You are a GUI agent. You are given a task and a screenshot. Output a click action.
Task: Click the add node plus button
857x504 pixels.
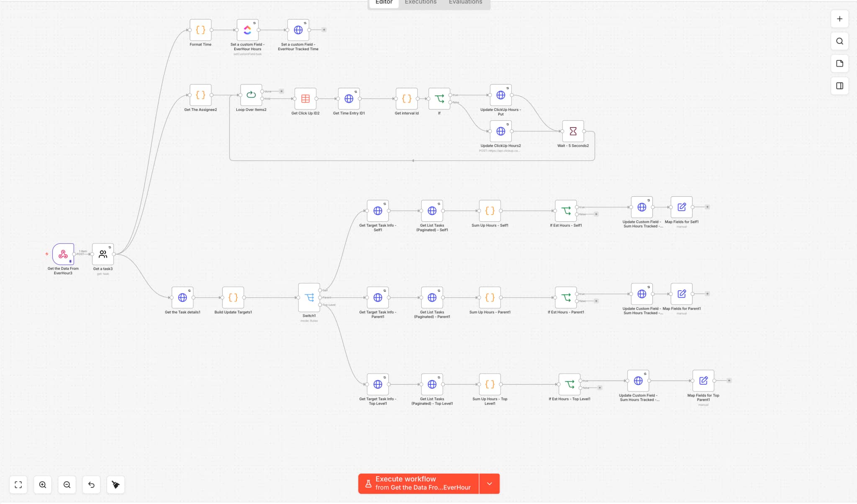[839, 19]
